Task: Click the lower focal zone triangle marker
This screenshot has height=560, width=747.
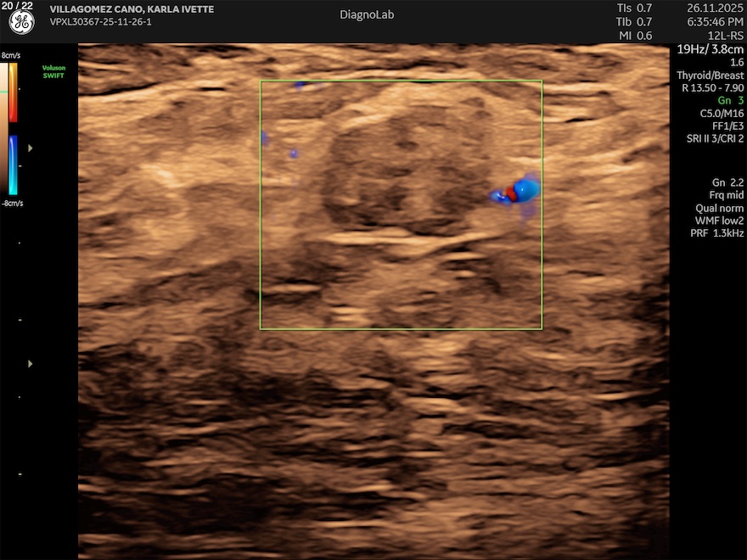Action: coord(31,363)
